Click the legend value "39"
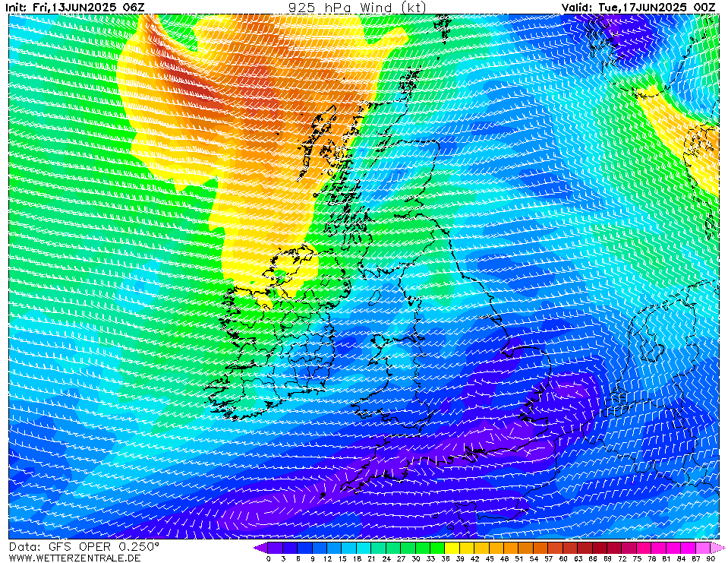This screenshot has height=563, width=728. point(460,558)
